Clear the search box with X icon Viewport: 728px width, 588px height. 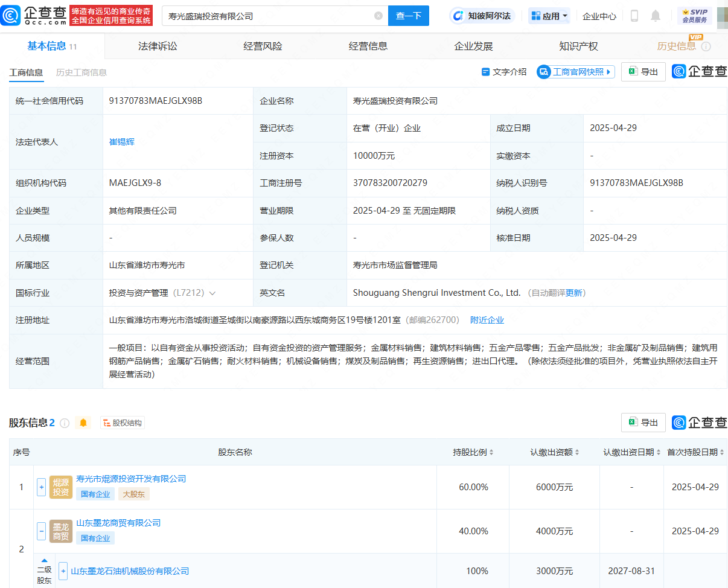[x=378, y=16]
